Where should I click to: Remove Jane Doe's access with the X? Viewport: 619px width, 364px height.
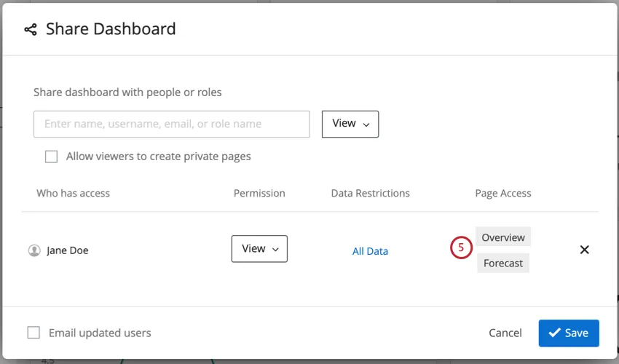click(584, 250)
